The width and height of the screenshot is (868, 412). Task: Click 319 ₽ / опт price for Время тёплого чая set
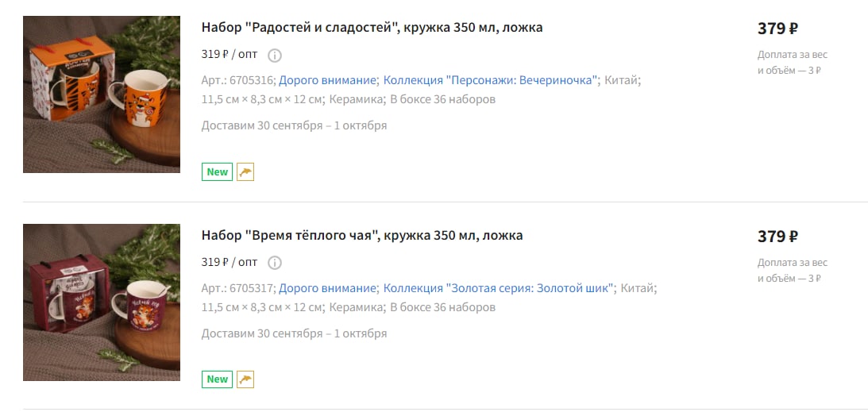coord(230,262)
